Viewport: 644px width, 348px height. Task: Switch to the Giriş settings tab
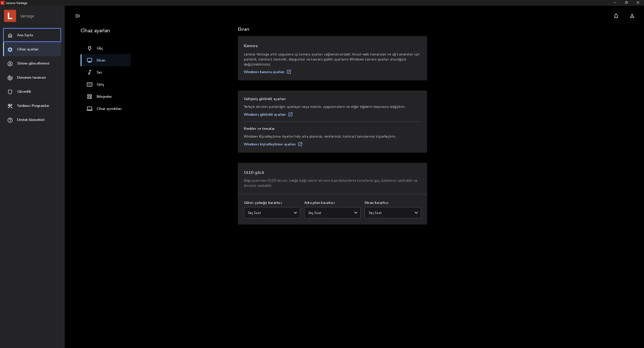(x=100, y=84)
